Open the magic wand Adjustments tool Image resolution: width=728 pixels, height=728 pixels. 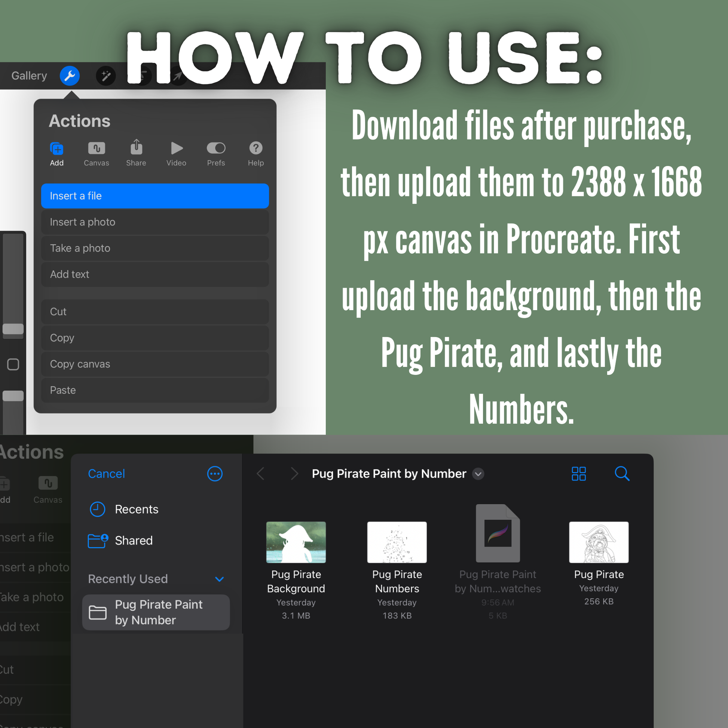106,76
